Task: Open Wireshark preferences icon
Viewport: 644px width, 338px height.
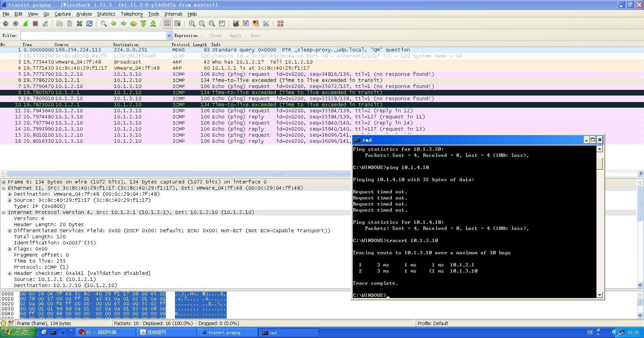Action: click(x=266, y=24)
